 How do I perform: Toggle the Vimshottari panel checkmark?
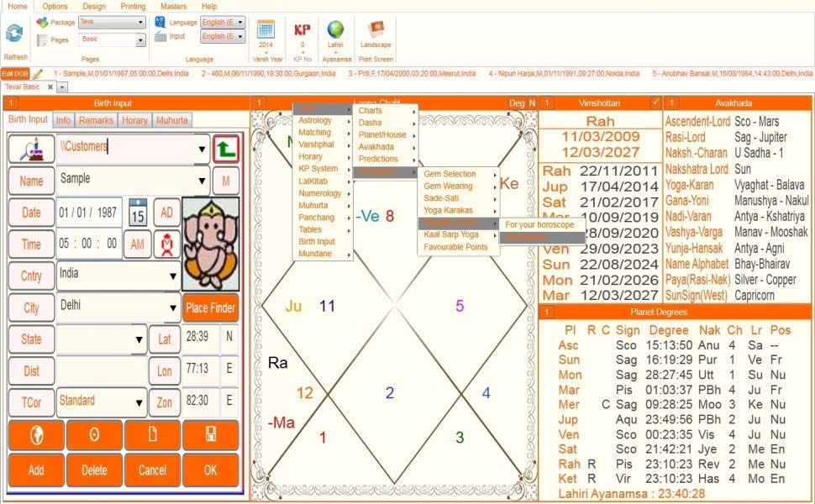[x=655, y=102]
